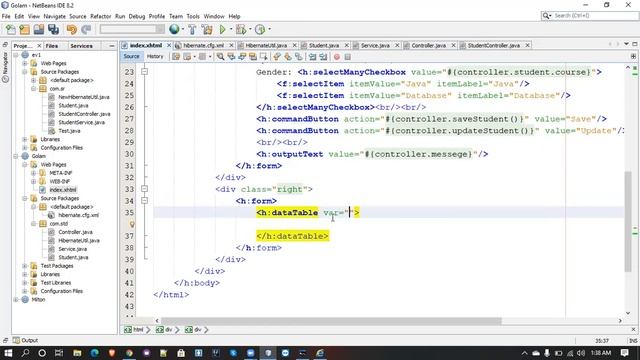Click the Build Project hammer icon
The width and height of the screenshot is (640, 360).
[192, 29]
